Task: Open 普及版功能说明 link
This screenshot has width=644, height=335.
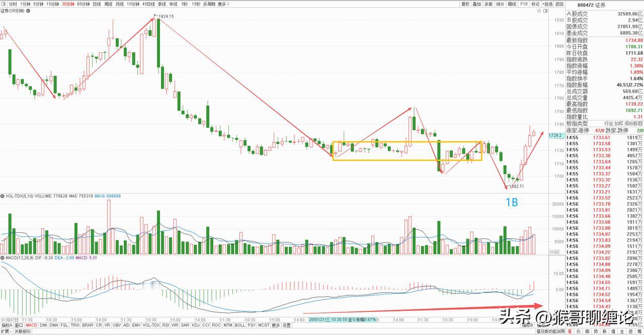Action: click(550, 331)
